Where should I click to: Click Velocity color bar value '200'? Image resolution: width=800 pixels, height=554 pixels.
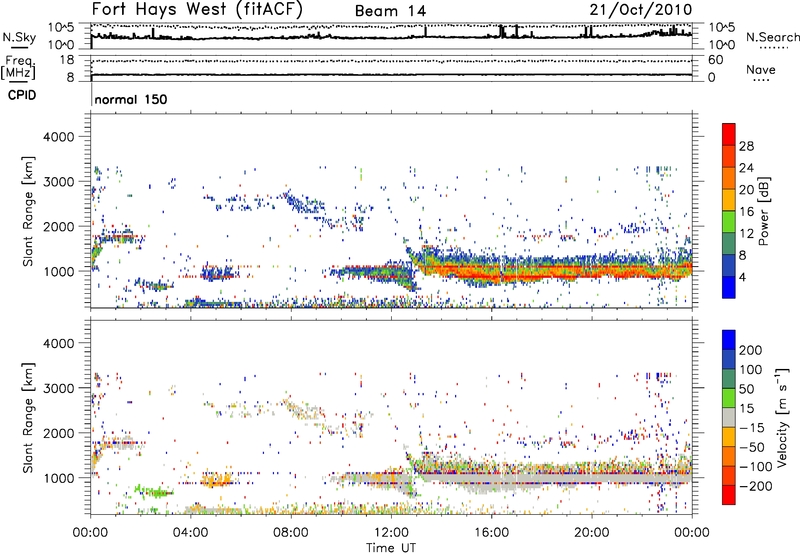[x=751, y=350]
